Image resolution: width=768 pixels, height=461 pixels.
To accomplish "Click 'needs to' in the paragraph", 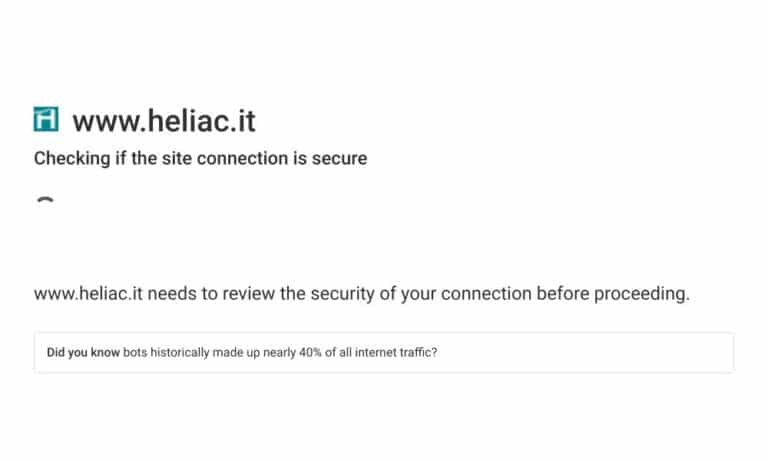I will 183,293.
